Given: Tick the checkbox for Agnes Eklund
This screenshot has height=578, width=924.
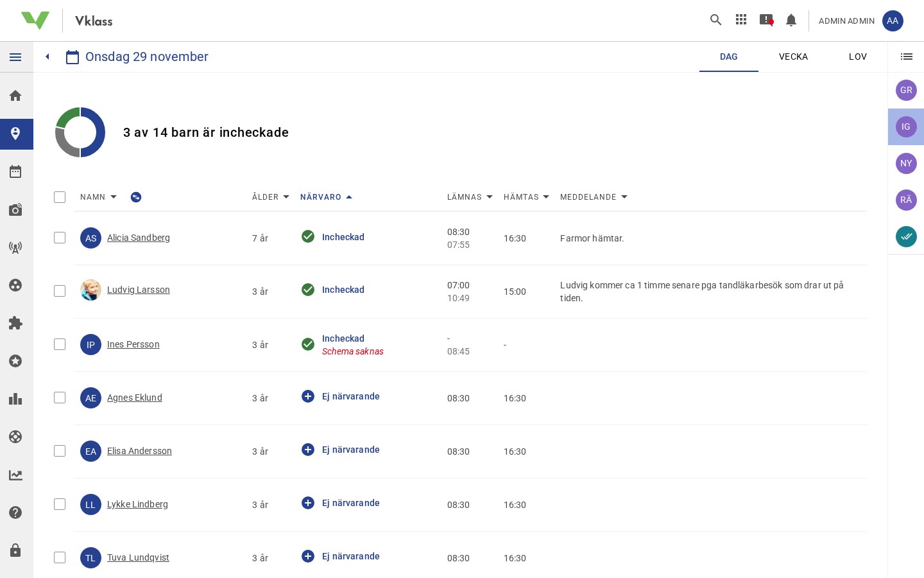Looking at the screenshot, I should [x=60, y=398].
